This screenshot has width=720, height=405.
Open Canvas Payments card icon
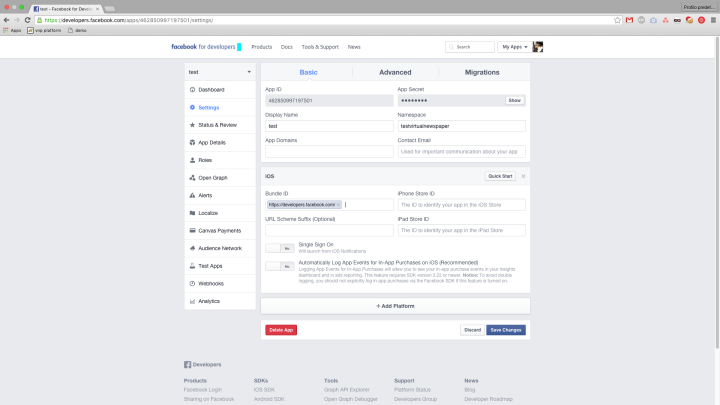(191, 230)
